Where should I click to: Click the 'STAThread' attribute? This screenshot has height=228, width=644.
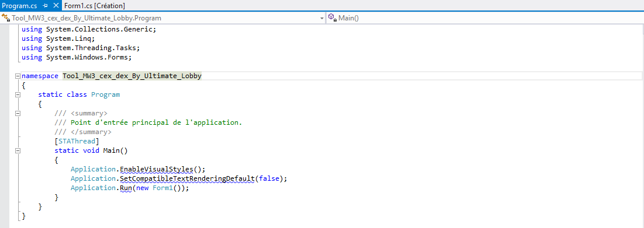click(77, 141)
